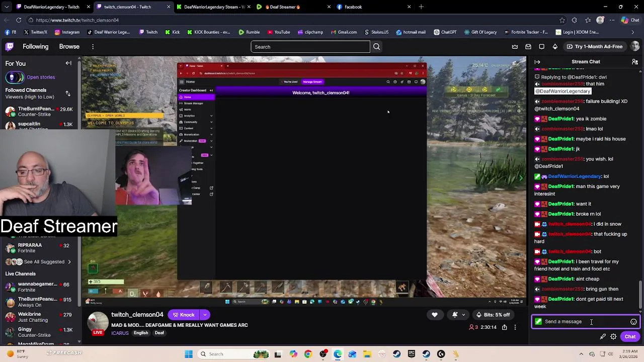Go to the Browse page
This screenshot has width=644, height=362.
tap(69, 47)
